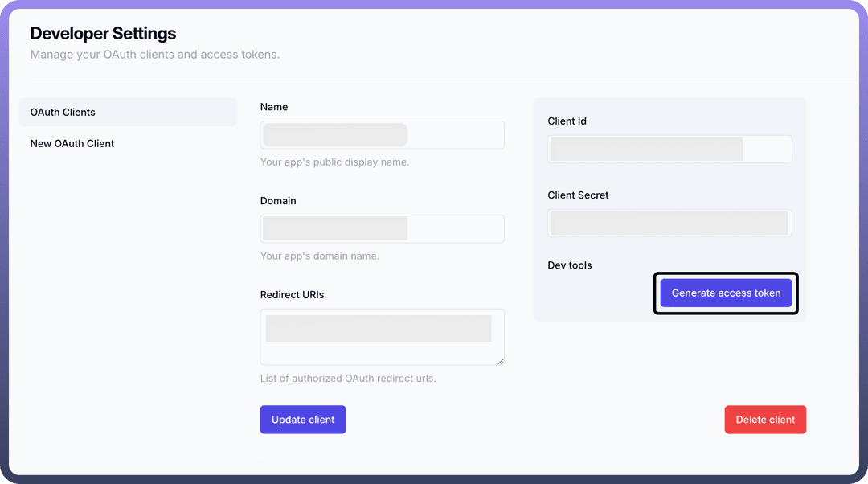Click the "Your app's public display name" hint
This screenshot has width=868, height=484.
[334, 162]
